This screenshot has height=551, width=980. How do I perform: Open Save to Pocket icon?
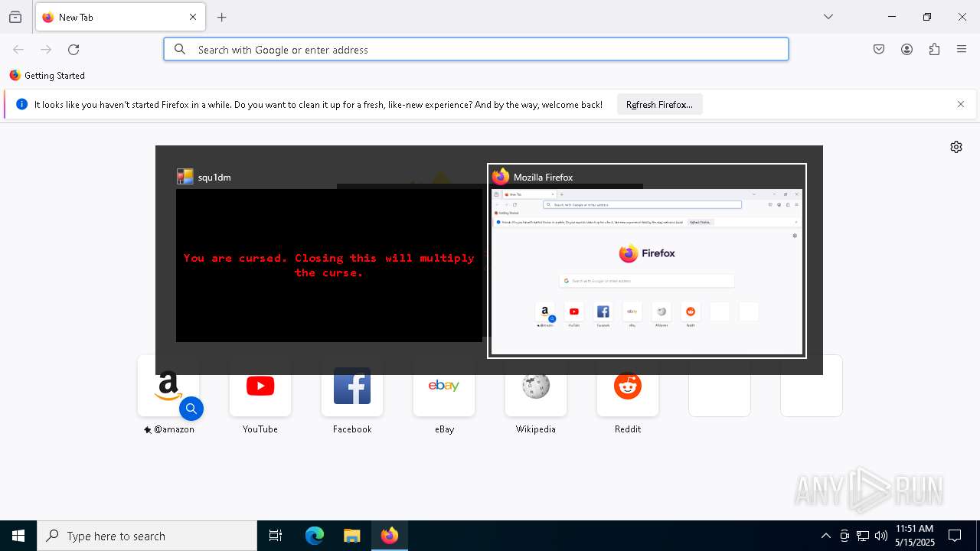pos(879,50)
